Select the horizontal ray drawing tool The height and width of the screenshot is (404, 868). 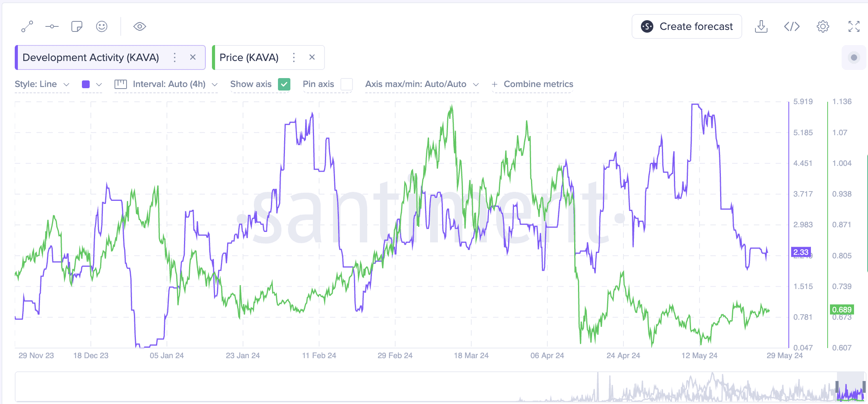click(x=52, y=26)
